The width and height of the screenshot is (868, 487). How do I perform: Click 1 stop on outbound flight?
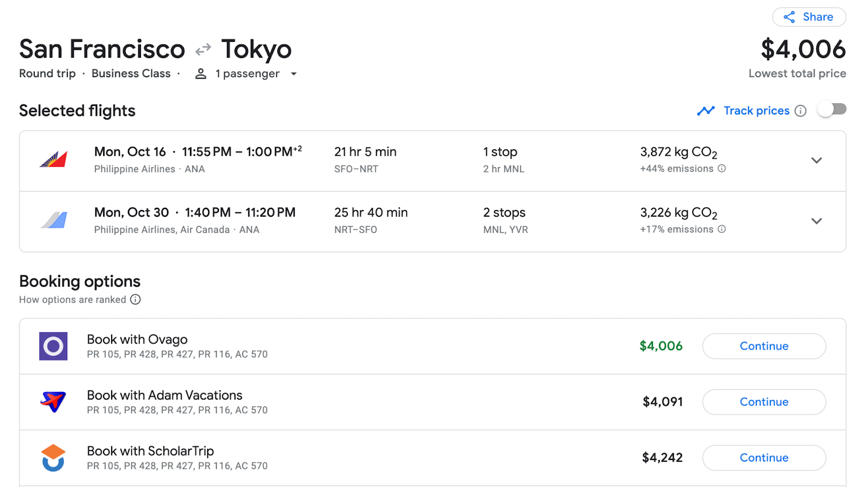pos(500,152)
